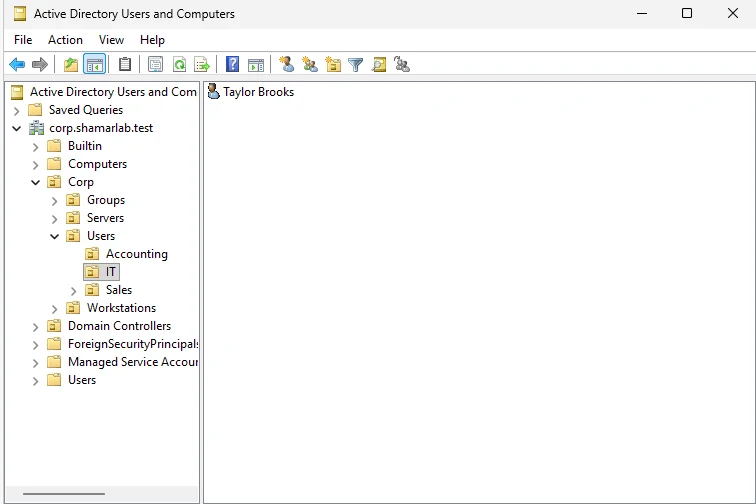The image size is (756, 504).
Task: Create a new organizational unit icon
Action: pyautogui.click(x=333, y=64)
